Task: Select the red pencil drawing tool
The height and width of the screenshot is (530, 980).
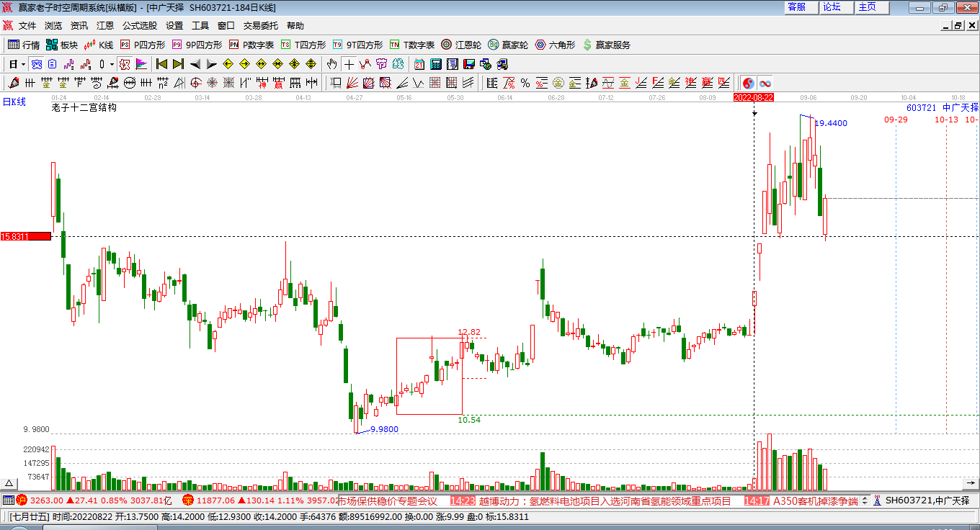Action: click(13, 83)
